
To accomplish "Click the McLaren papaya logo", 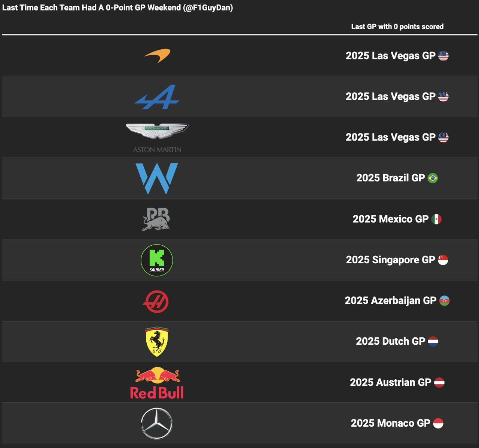I will tap(157, 56).
